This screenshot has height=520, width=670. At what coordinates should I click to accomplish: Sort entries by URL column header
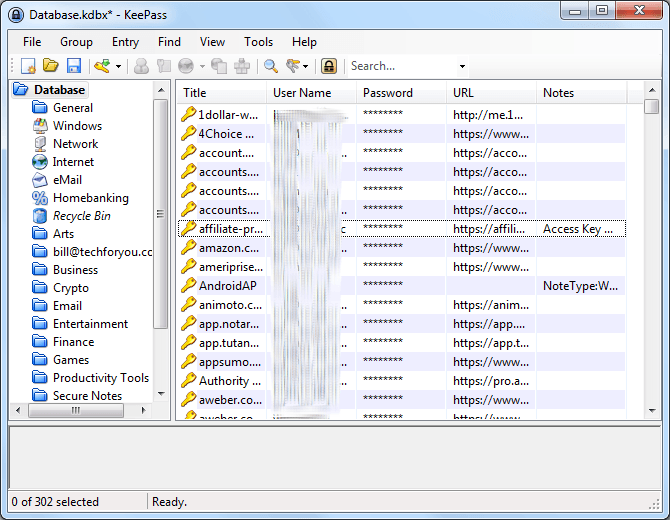491,93
